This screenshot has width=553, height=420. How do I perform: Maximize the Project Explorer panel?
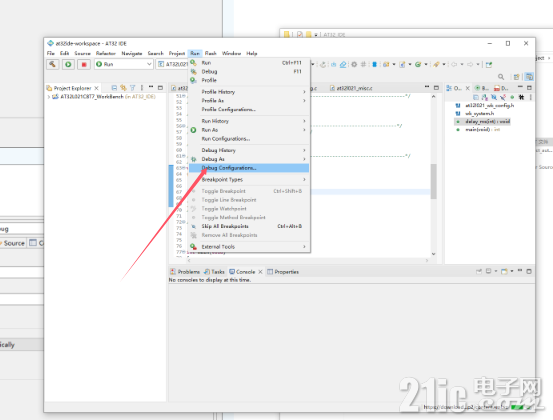coord(160,87)
